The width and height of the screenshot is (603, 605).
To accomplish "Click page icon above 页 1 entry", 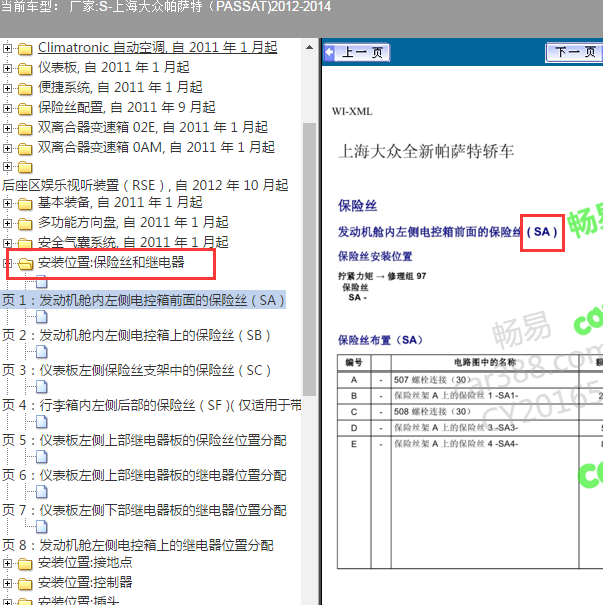I will 42,282.
